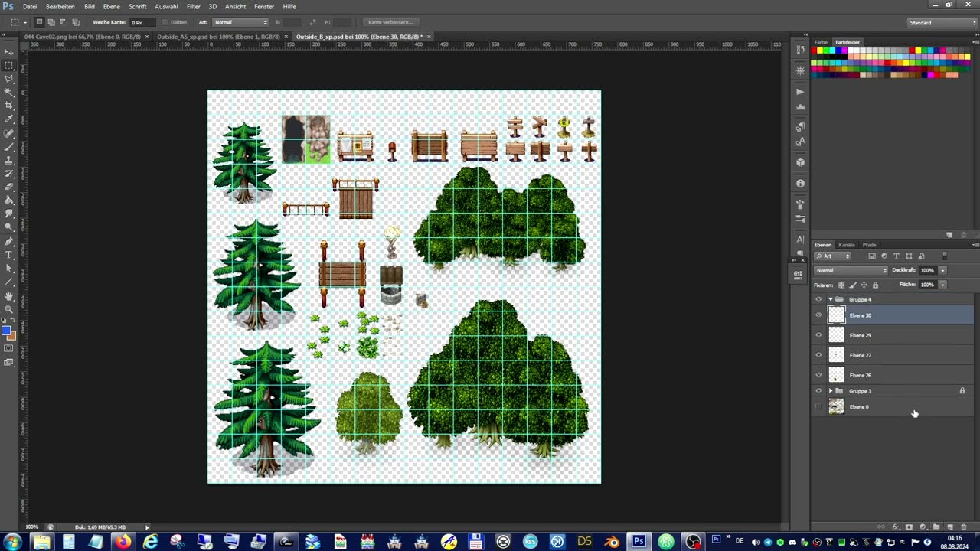
Task: Click the foreground blue color swatch
Action: [x=6, y=331]
